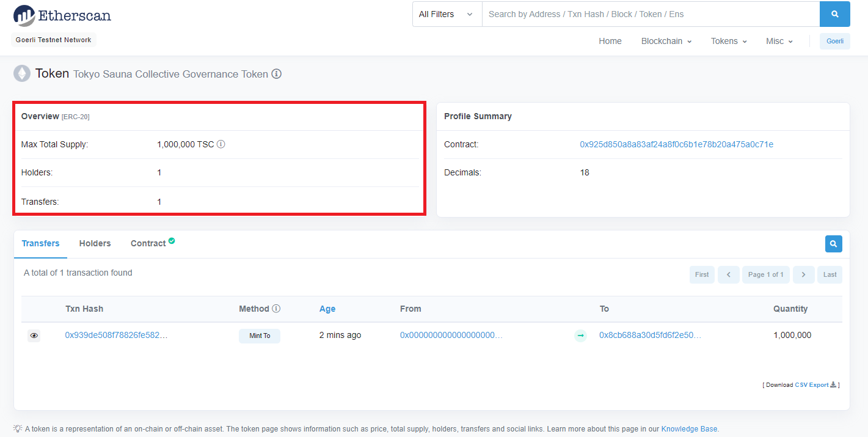The height and width of the screenshot is (437, 868).
Task: Focus the search by address input field
Action: [x=651, y=14]
